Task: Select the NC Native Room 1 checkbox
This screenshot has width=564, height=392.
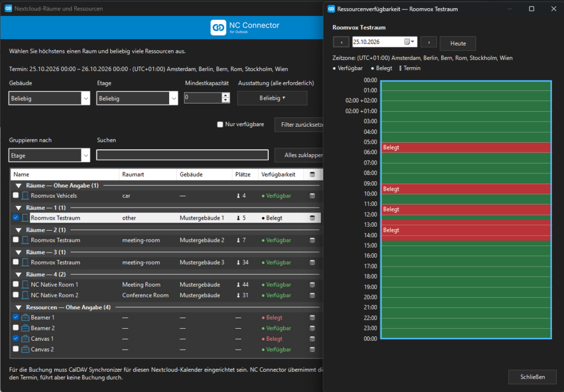Action: point(15,284)
